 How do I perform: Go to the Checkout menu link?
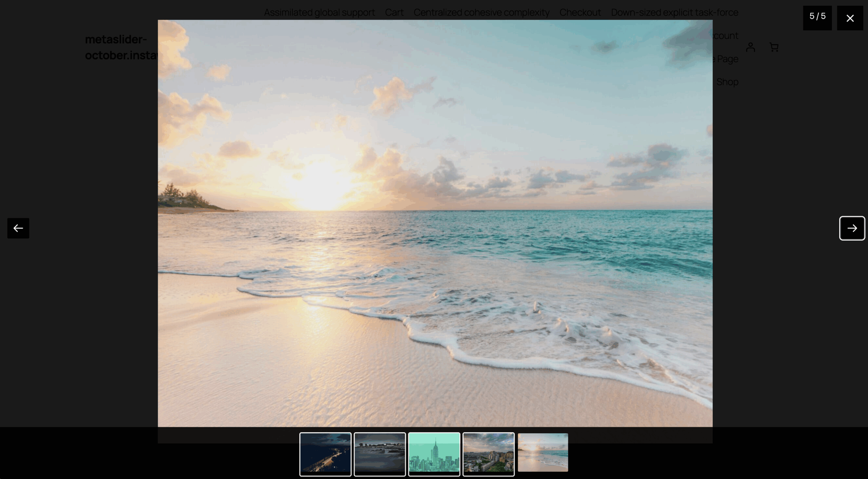coord(580,13)
